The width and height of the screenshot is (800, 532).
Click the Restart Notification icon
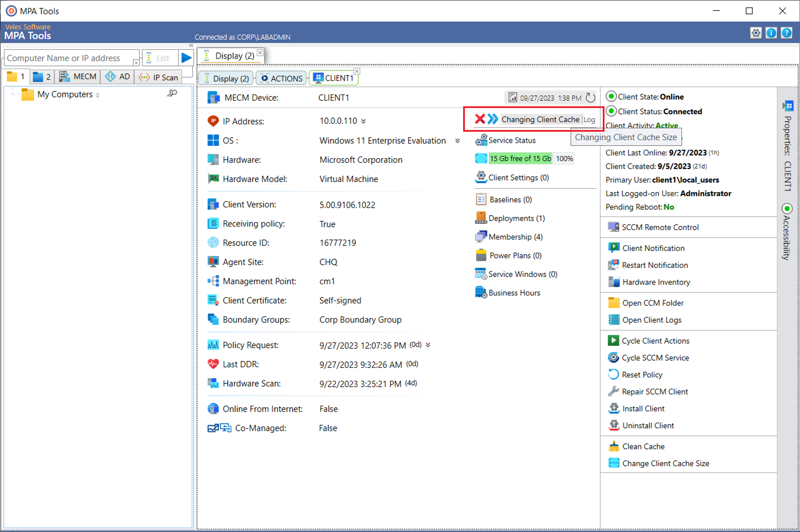(613, 265)
